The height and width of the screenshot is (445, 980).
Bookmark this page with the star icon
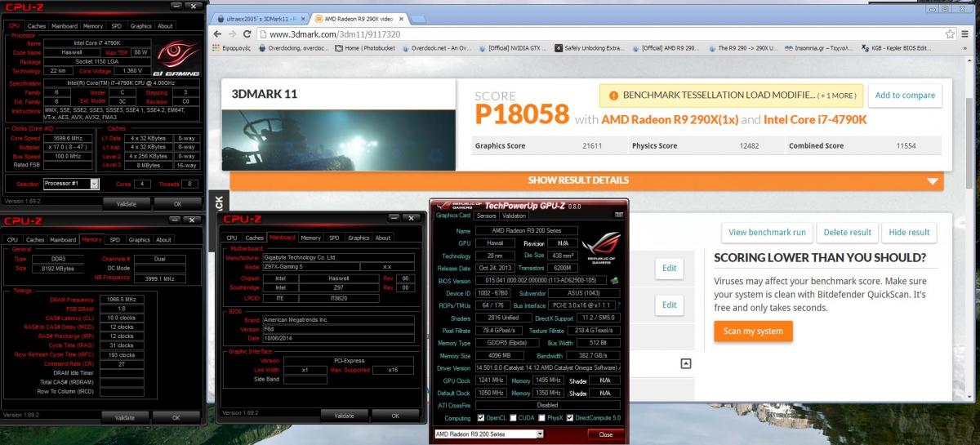click(951, 33)
